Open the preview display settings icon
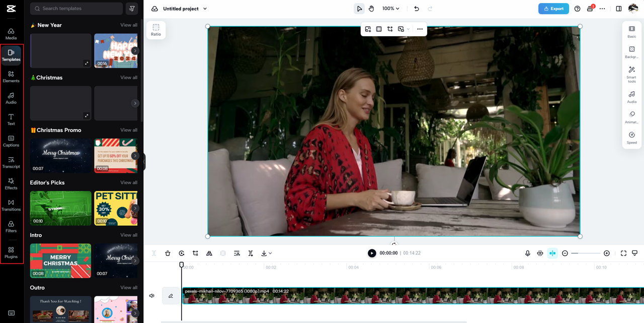 pyautogui.click(x=635, y=253)
